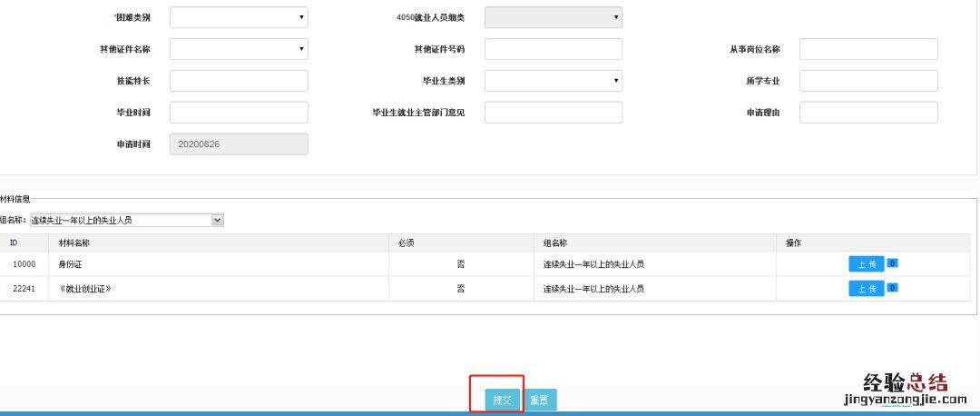Click the 4050就业人员细类 dropdown
Screen dimensions: 980x416
pyautogui.click(x=553, y=17)
